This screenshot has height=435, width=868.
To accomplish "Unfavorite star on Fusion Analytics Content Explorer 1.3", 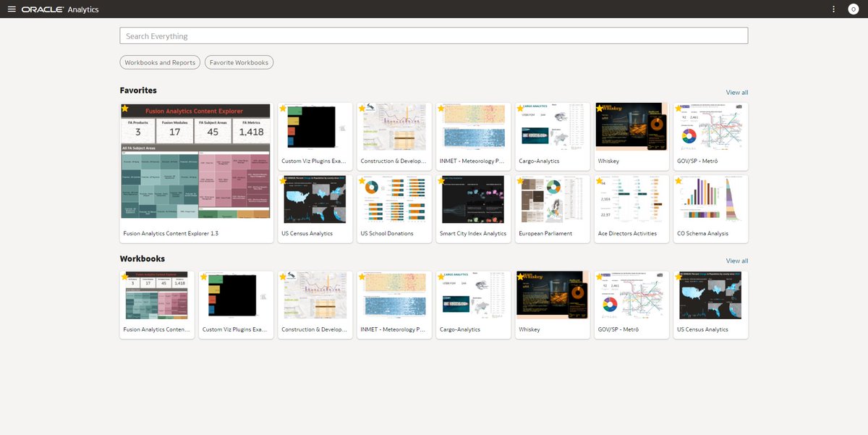I will coord(125,109).
